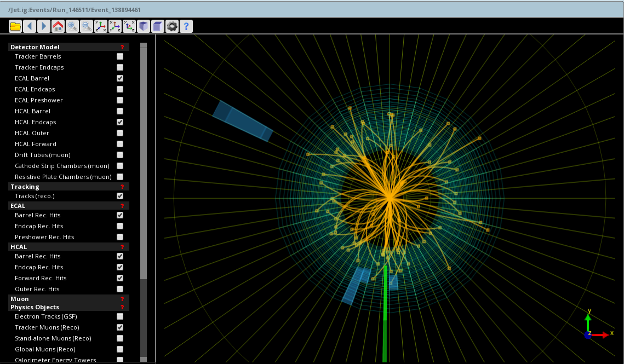This screenshot has height=364, width=624.
Task: Uncheck ECAL Barrel checkbox
Action: (x=120, y=78)
